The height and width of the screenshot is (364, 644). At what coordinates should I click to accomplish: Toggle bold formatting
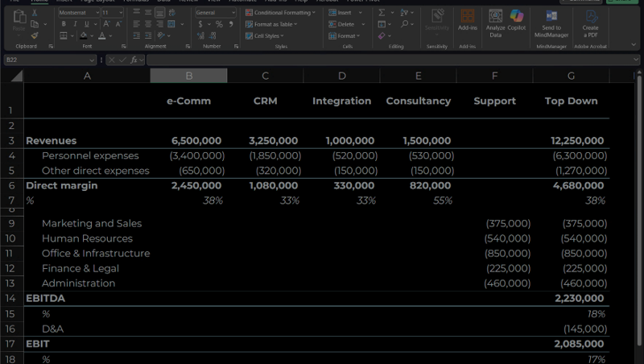[64, 24]
